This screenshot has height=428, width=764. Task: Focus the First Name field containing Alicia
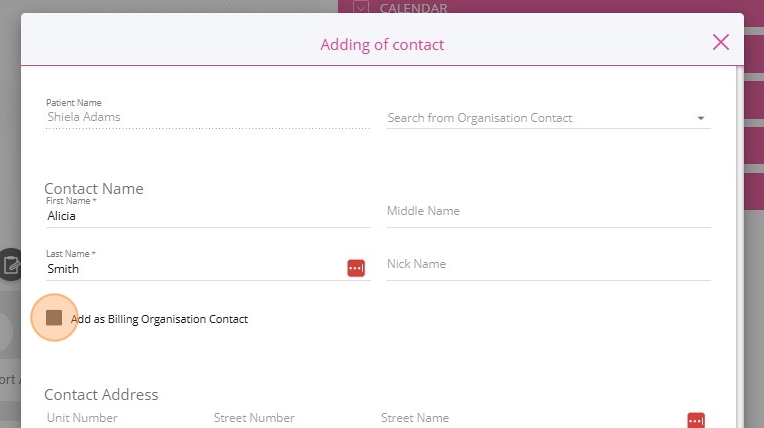pos(206,215)
